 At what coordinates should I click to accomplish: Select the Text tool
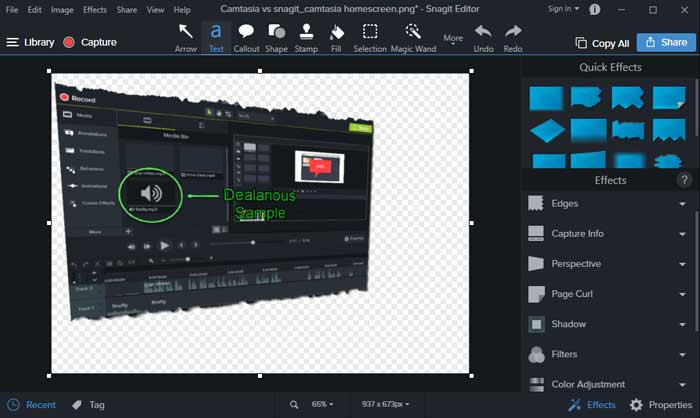click(x=216, y=38)
